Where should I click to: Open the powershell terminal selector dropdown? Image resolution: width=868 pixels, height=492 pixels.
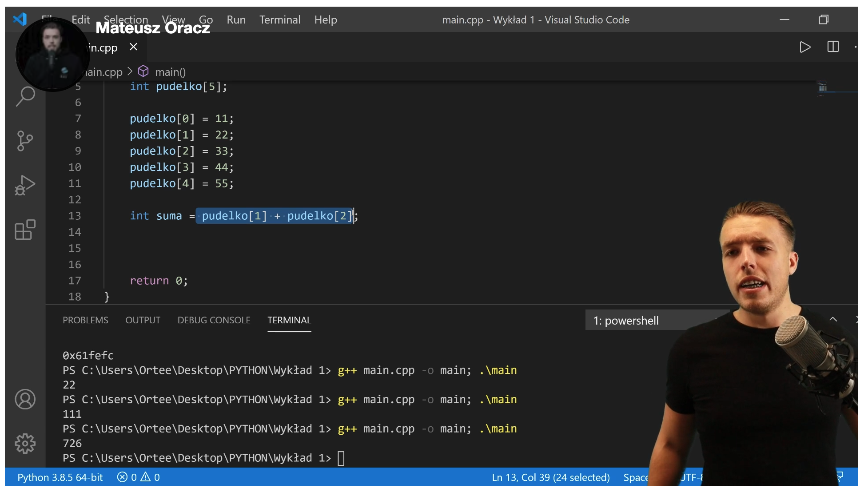click(x=657, y=320)
